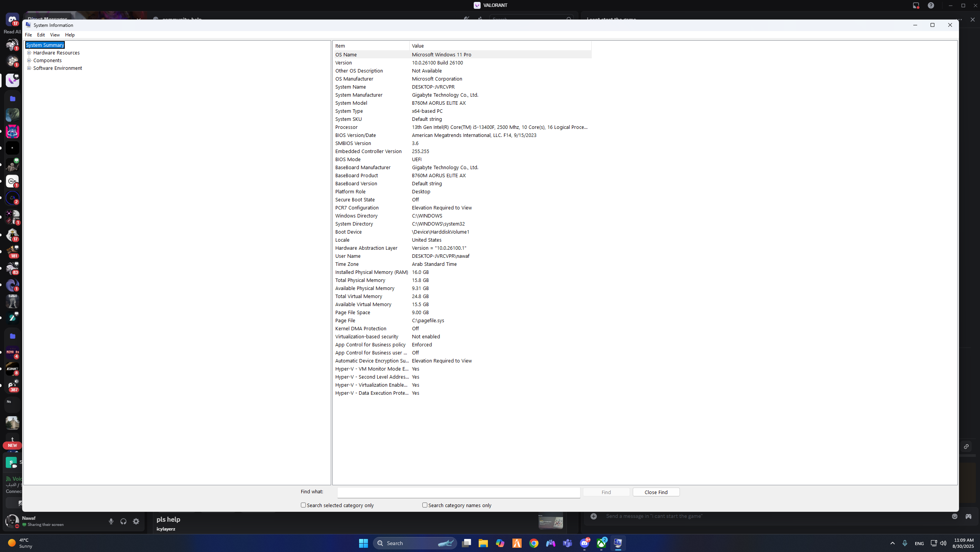The width and height of the screenshot is (980, 552).
Task: Expand the Hardware Resources tree node
Action: click(29, 53)
